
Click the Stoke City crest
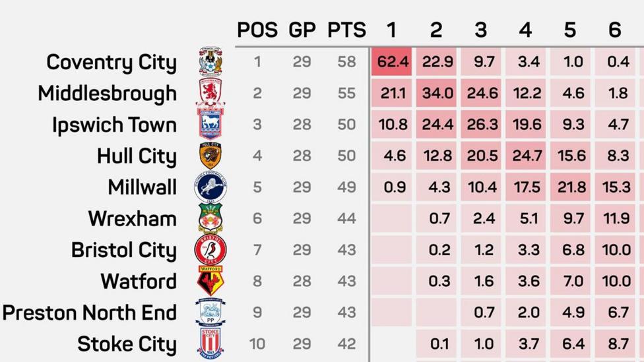click(x=210, y=344)
